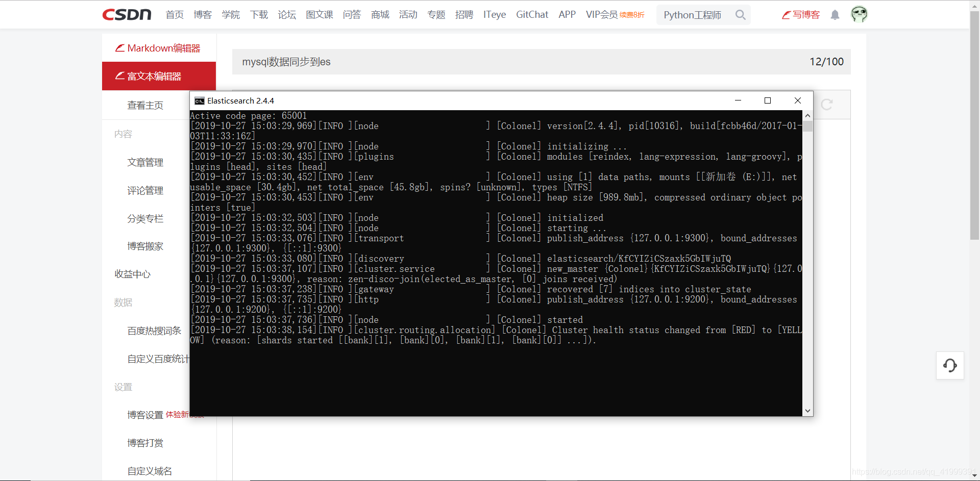
Task: Open 博客 in top navigation
Action: 203,15
